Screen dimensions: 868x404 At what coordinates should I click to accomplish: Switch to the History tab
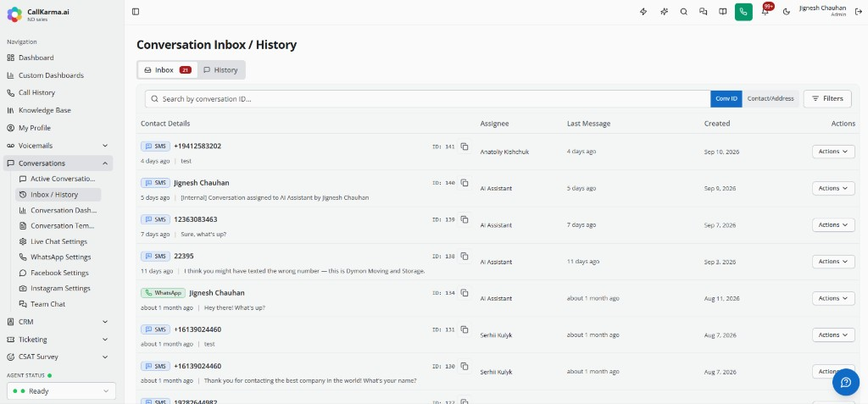point(220,69)
